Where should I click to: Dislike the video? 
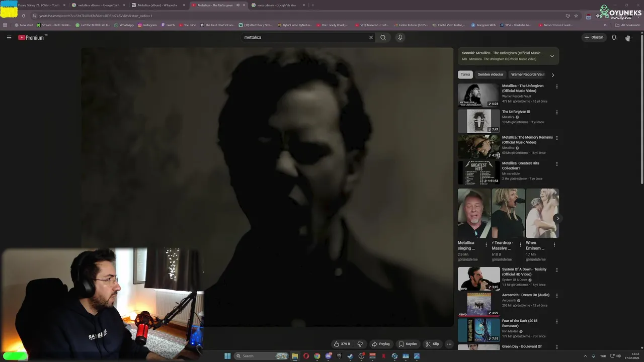(x=360, y=344)
